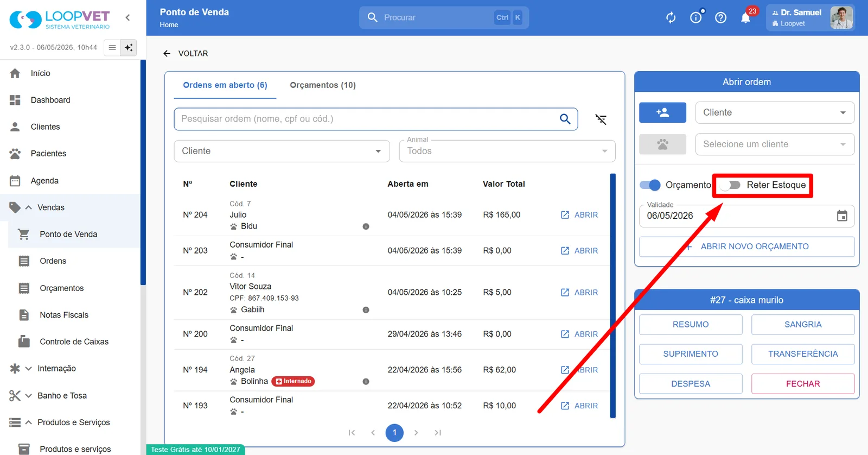Open the calendar icon in Validade field

[x=842, y=216]
